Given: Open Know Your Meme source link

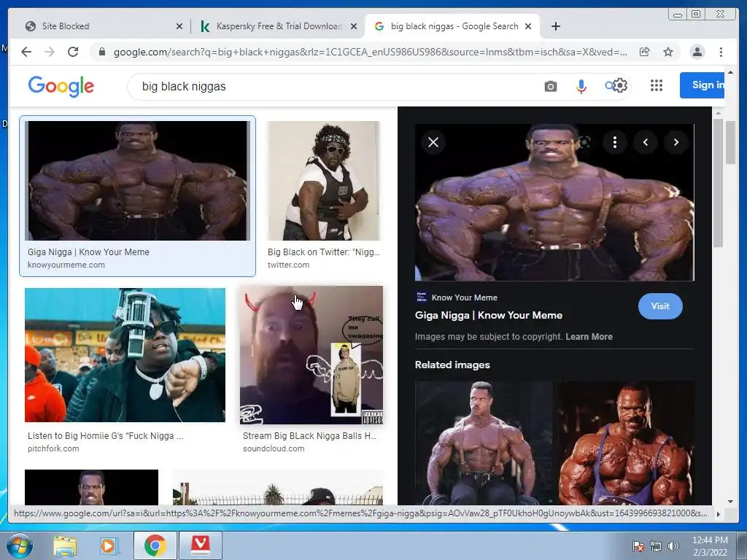Looking at the screenshot, I should pyautogui.click(x=464, y=297).
